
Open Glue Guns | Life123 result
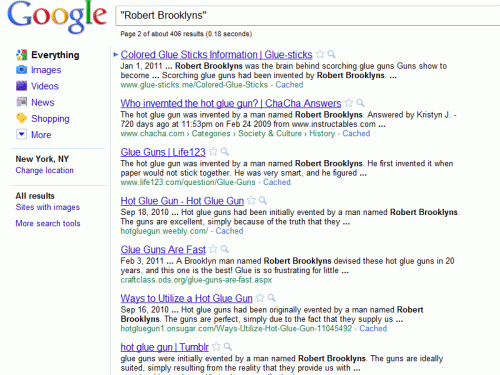pyautogui.click(x=163, y=152)
